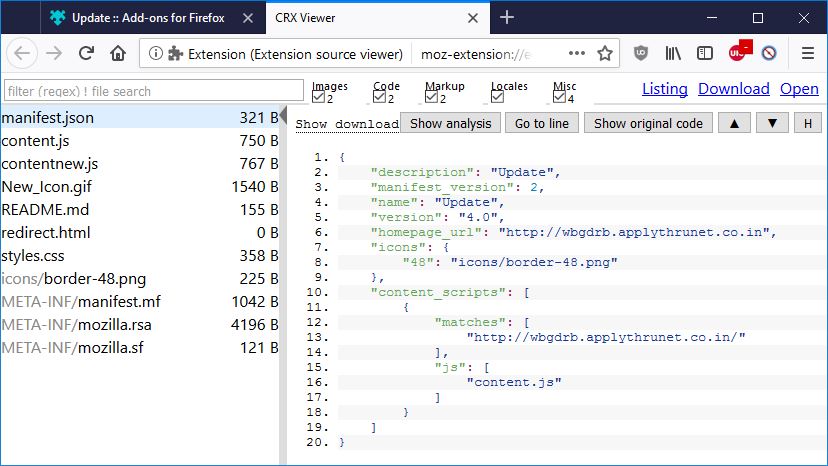Go to the Firefox home page

tap(117, 54)
